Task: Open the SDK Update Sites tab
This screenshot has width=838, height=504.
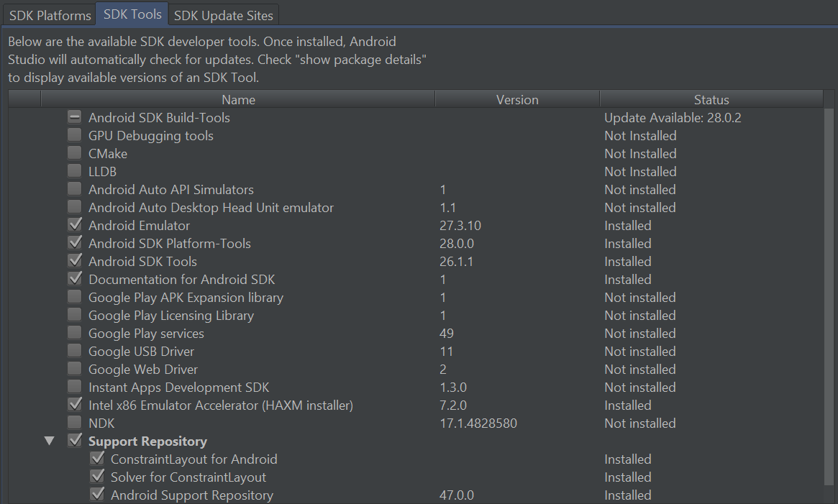Action: [x=224, y=15]
